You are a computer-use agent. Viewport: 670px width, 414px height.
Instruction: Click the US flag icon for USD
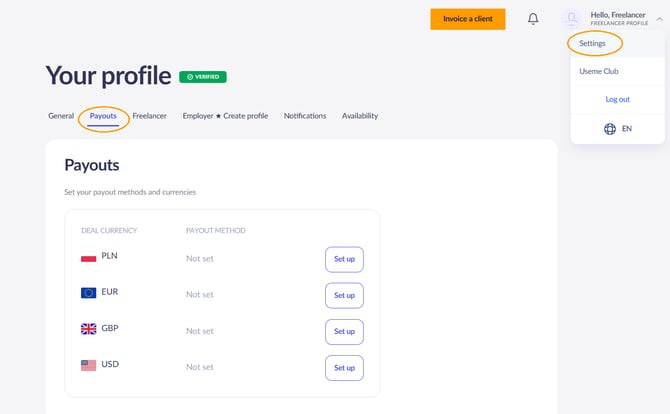pos(88,365)
